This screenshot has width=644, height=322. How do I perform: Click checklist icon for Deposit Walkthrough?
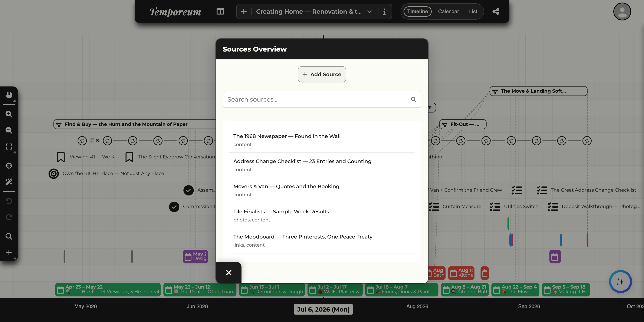click(x=553, y=207)
